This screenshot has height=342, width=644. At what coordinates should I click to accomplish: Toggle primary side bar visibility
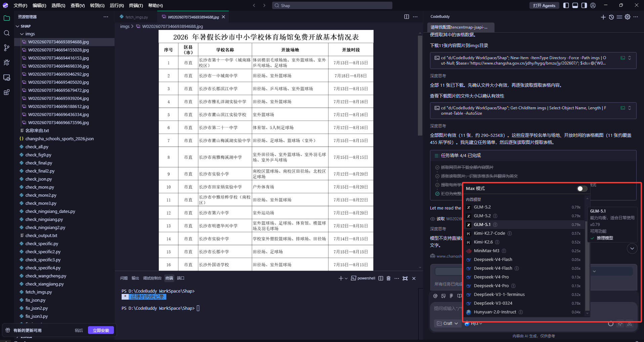click(566, 5)
